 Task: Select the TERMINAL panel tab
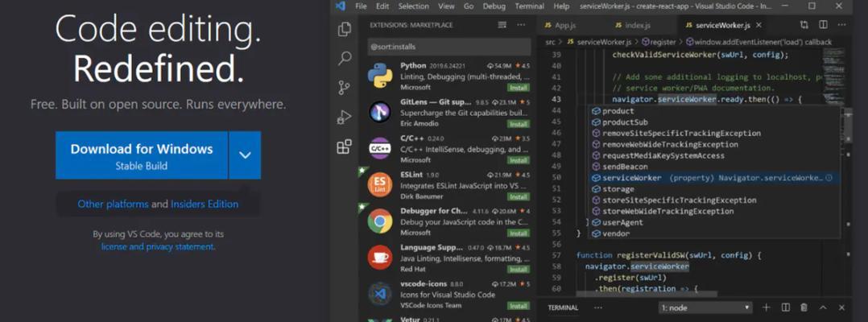563,308
